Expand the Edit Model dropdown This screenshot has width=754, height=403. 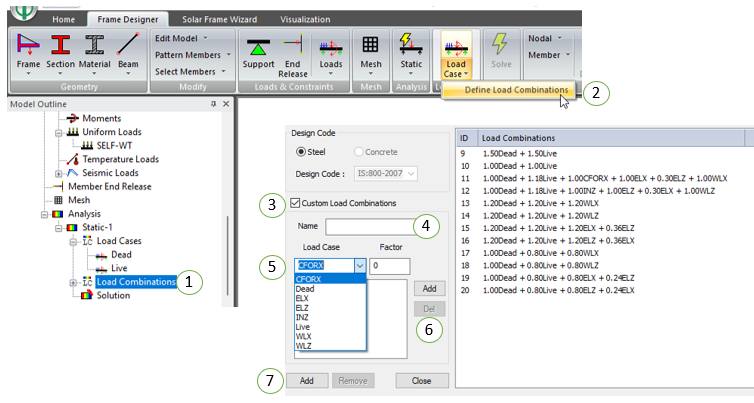coord(189,37)
